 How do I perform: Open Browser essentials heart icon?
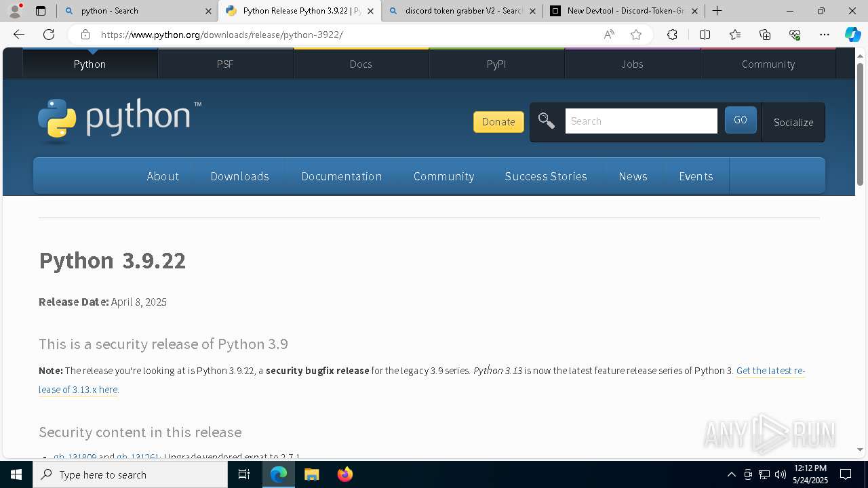(795, 35)
